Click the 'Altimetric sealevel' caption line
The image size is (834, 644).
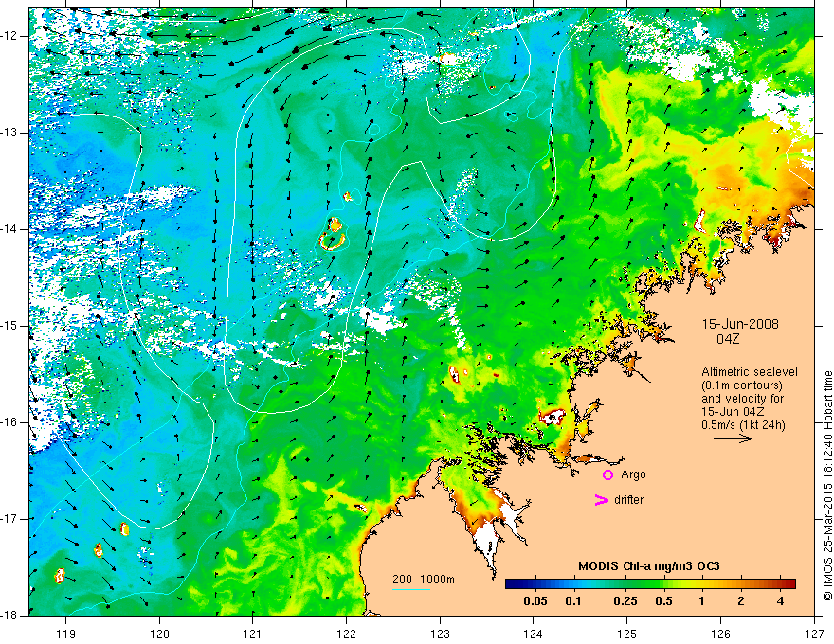[x=750, y=372]
